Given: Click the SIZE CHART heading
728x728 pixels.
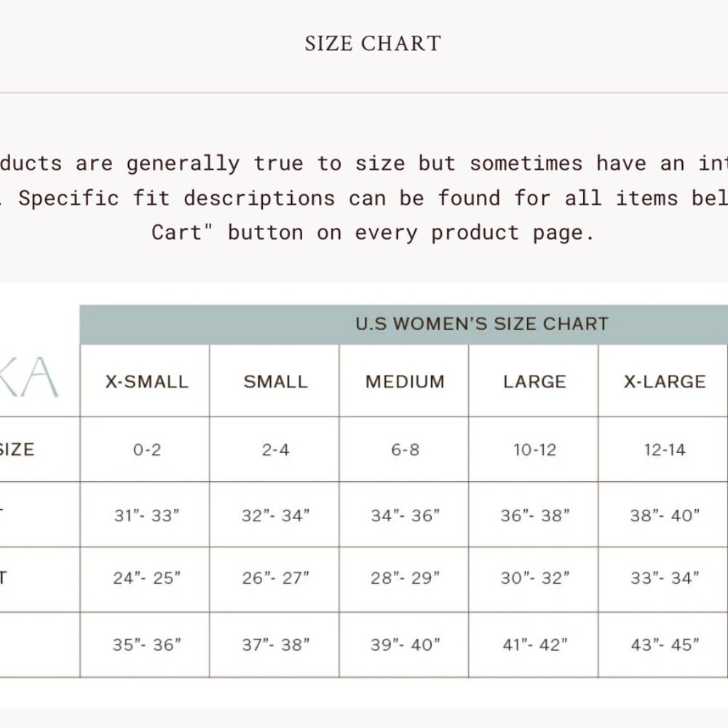Looking at the screenshot, I should click(x=373, y=44).
